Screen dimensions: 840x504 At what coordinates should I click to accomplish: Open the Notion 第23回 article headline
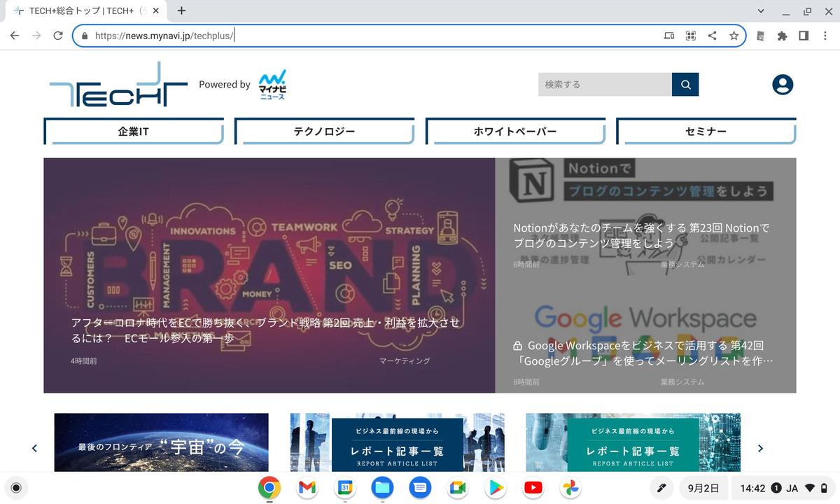click(x=641, y=236)
